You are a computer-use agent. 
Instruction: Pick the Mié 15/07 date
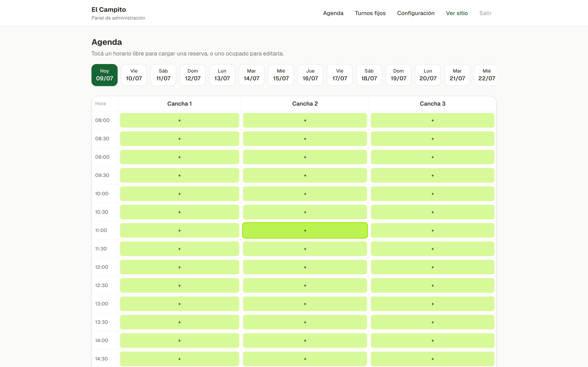(x=281, y=75)
